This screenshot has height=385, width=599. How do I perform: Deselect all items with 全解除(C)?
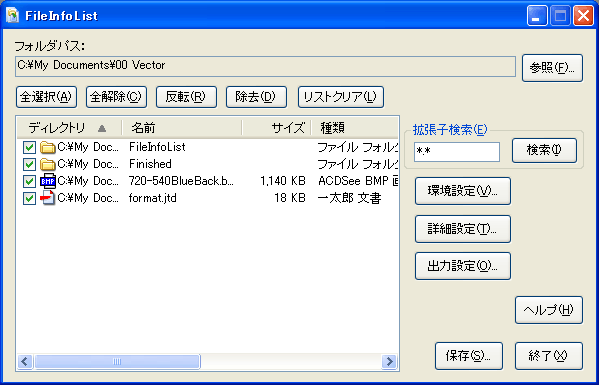pyautogui.click(x=117, y=97)
